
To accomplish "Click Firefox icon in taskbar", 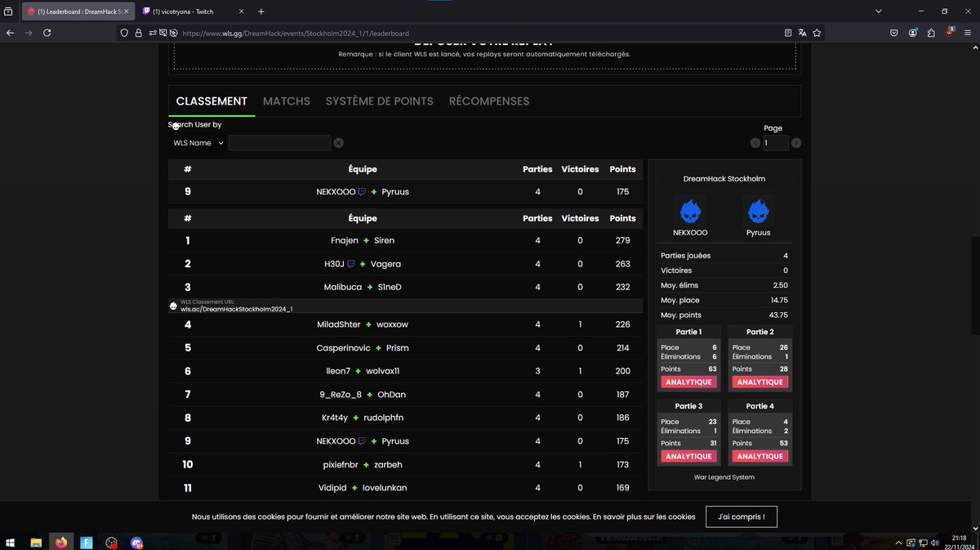I will click(61, 542).
